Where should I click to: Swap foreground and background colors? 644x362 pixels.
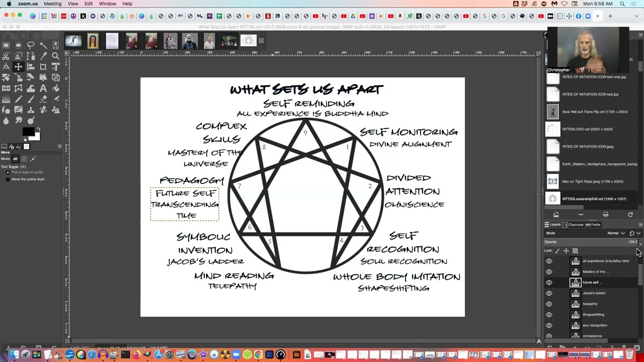[38, 129]
